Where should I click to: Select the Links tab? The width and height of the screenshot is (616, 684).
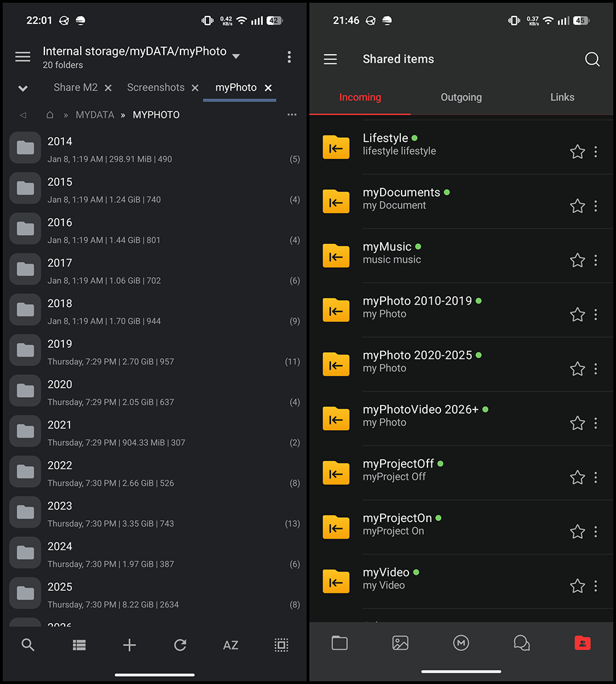[x=562, y=97]
